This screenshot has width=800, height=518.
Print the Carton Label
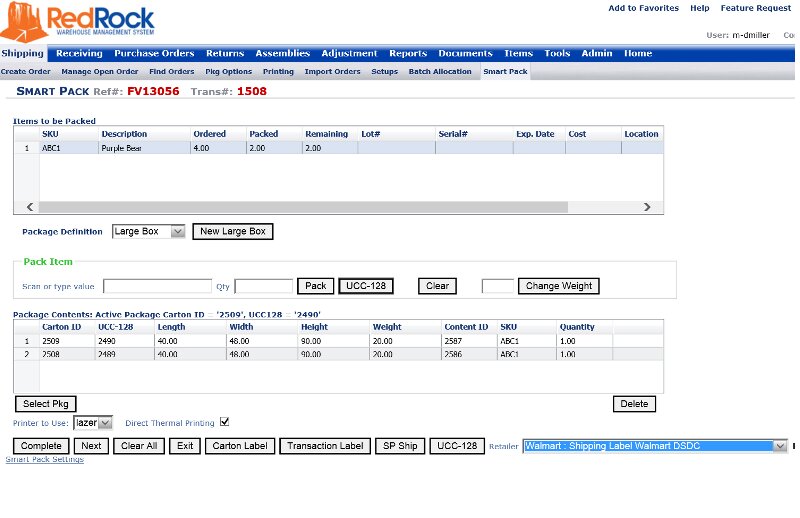coord(240,446)
